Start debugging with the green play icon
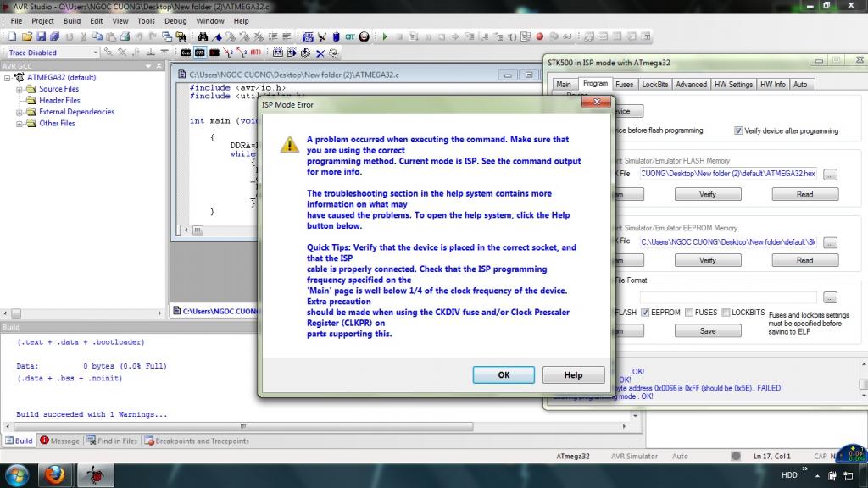This screenshot has width=868, height=488. click(x=385, y=36)
